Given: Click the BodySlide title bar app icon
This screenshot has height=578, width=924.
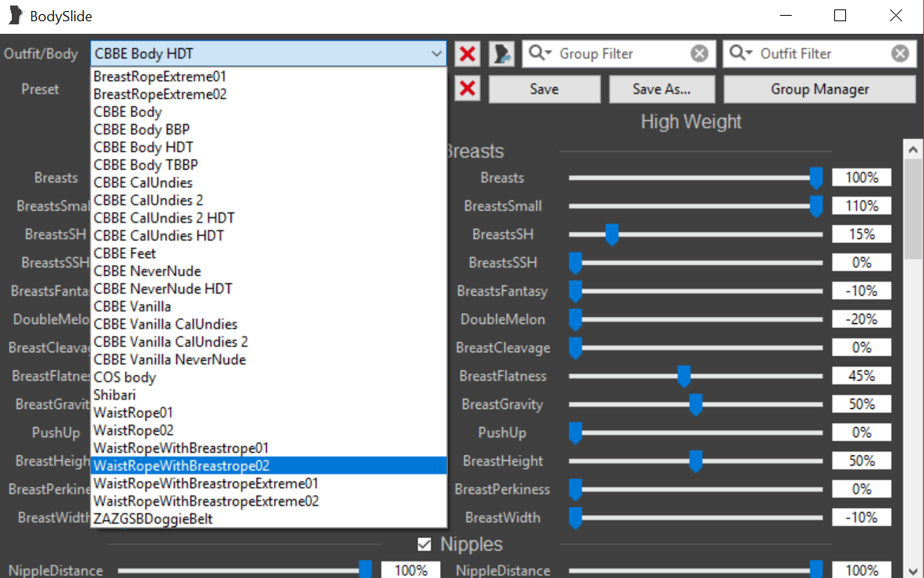Looking at the screenshot, I should [x=15, y=16].
